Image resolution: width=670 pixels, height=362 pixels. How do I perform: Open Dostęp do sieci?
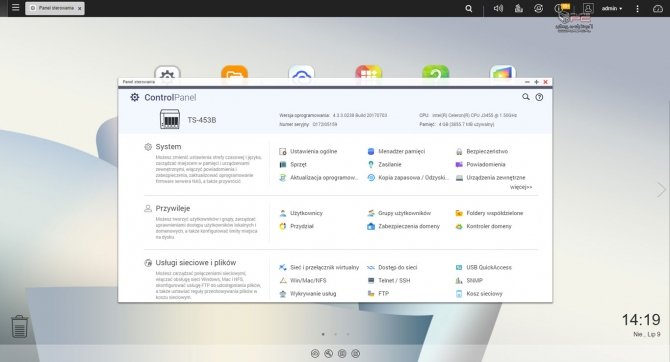pos(392,268)
